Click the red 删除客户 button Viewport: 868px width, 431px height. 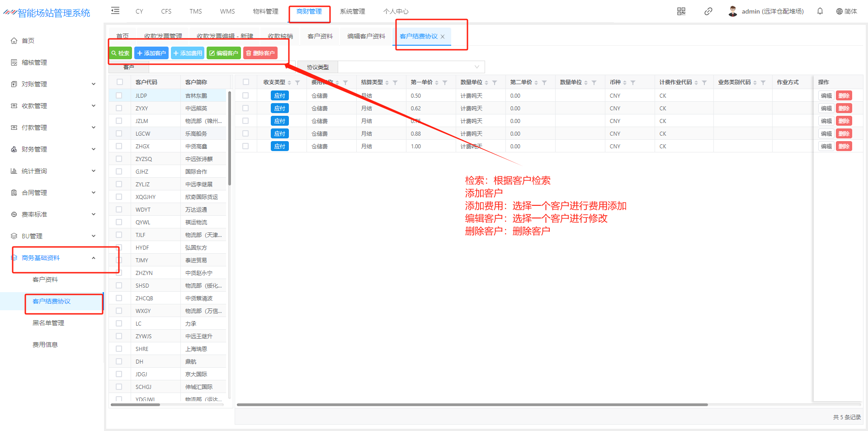(260, 53)
